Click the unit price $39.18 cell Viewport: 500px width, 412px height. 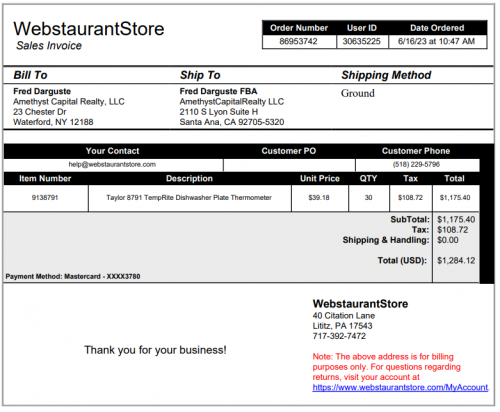pos(319,198)
